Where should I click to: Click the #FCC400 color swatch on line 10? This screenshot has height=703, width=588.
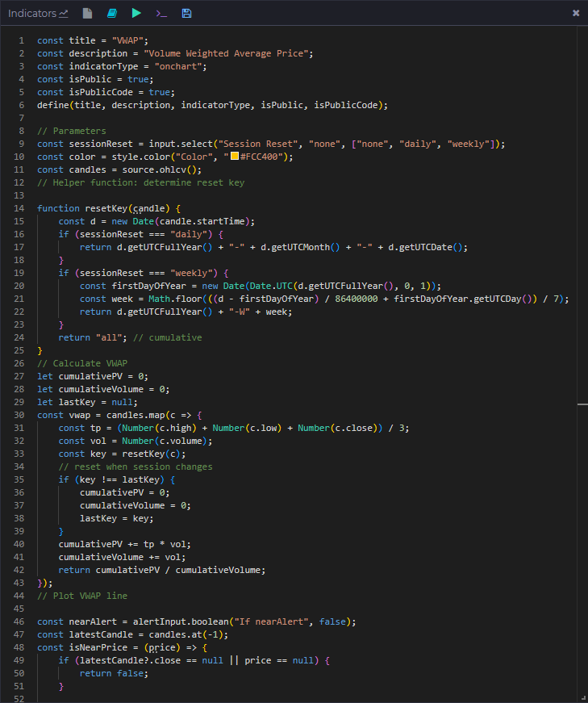(235, 156)
